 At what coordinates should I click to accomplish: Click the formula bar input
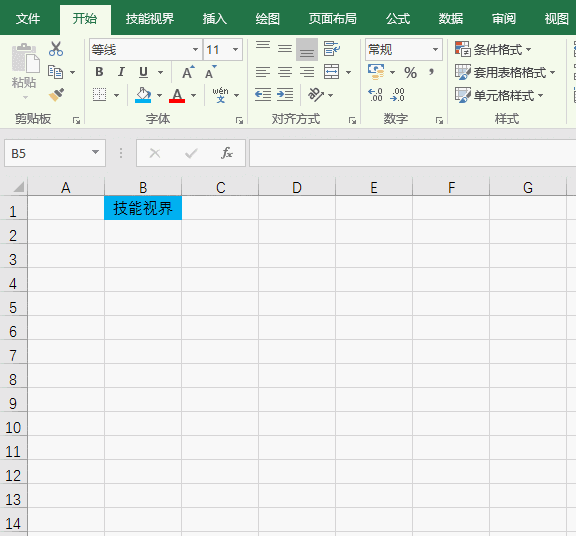tap(413, 153)
